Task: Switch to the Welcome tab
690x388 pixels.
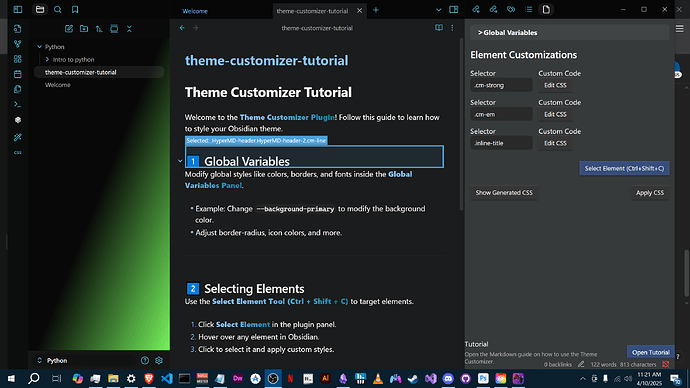Action: 195,11
